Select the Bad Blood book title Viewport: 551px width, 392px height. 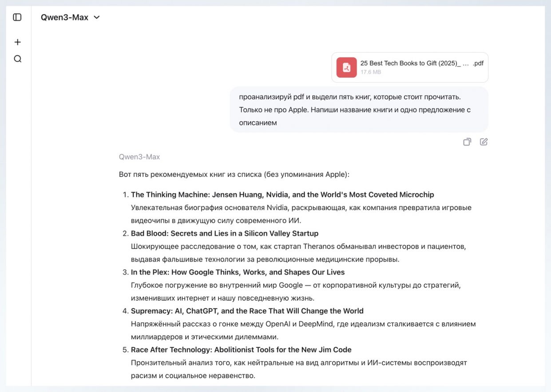coord(224,233)
